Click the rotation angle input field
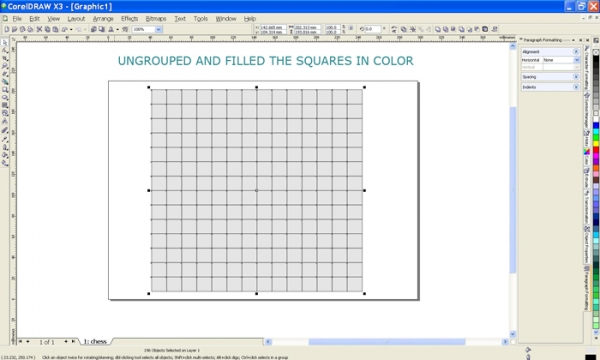600x360 pixels. [372, 29]
